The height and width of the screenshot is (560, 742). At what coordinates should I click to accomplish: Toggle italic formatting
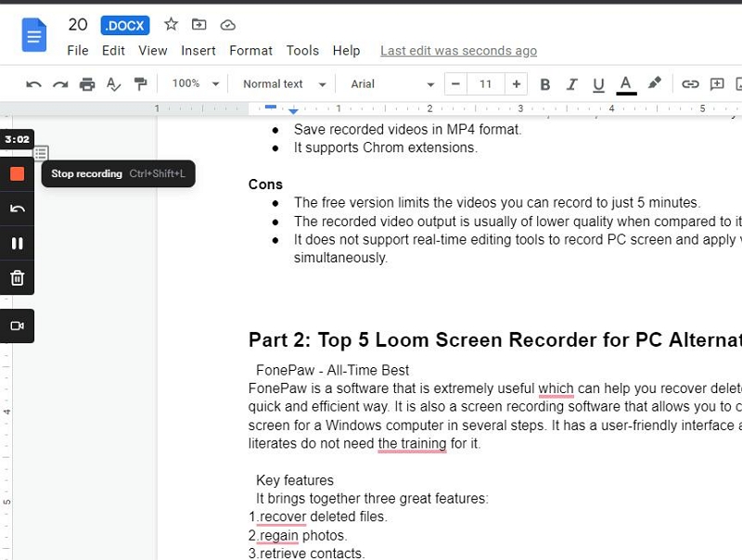click(571, 84)
